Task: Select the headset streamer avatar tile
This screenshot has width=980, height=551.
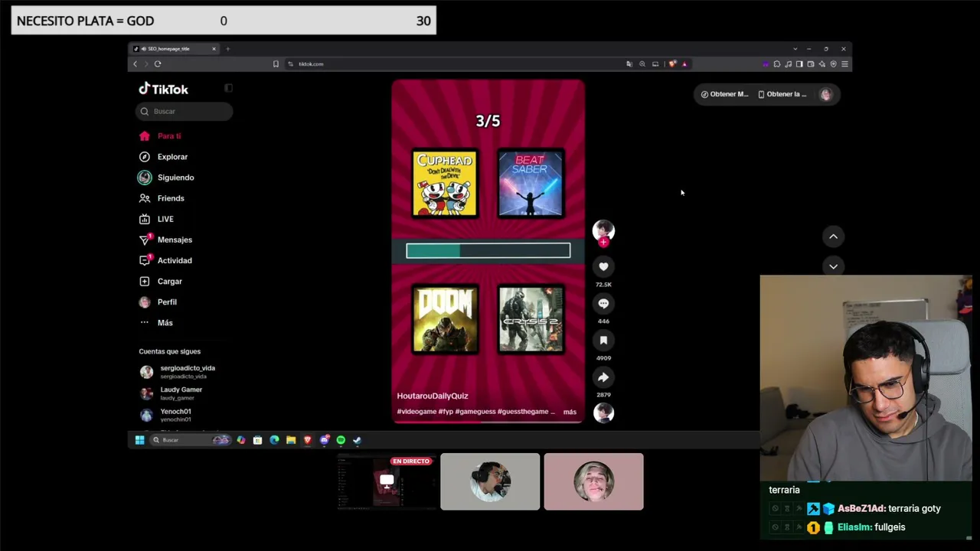Action: coord(490,481)
